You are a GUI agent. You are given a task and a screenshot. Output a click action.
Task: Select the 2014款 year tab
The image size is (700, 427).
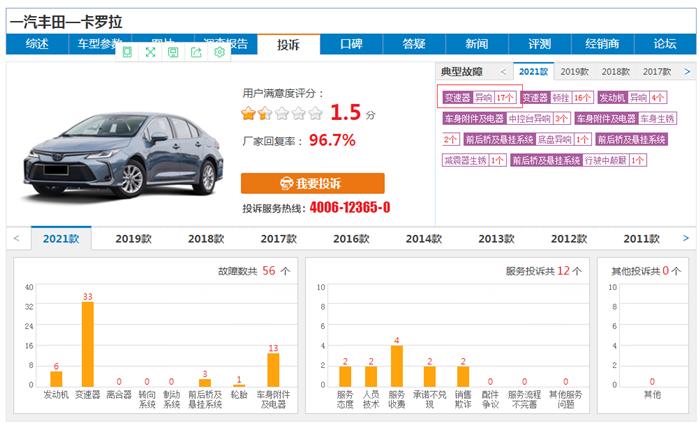(x=424, y=239)
